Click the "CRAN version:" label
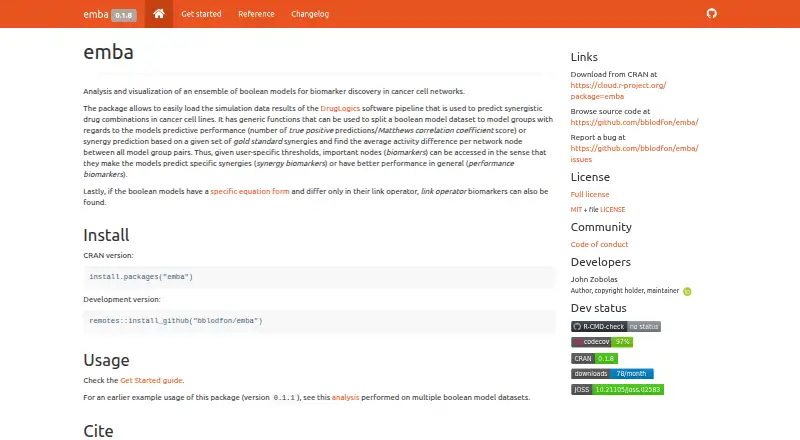Image resolution: width=800 pixels, height=440 pixels. pyautogui.click(x=108, y=255)
